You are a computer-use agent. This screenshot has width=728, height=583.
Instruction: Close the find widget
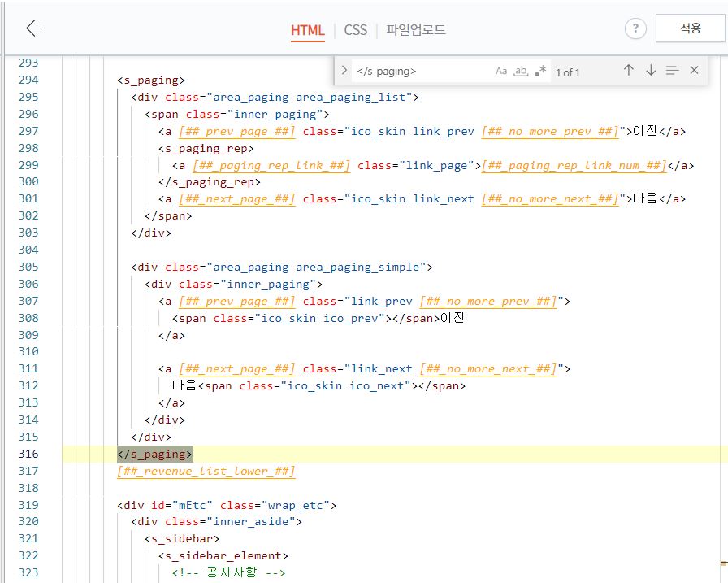[694, 70]
